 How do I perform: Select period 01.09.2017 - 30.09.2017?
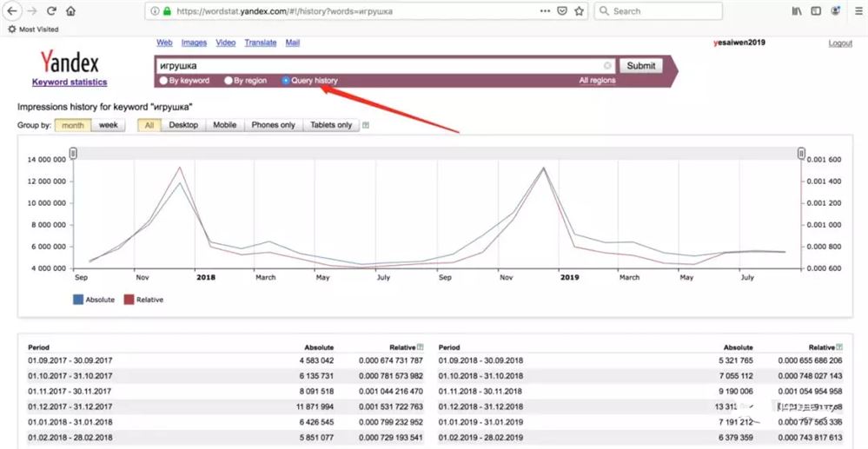pos(70,360)
